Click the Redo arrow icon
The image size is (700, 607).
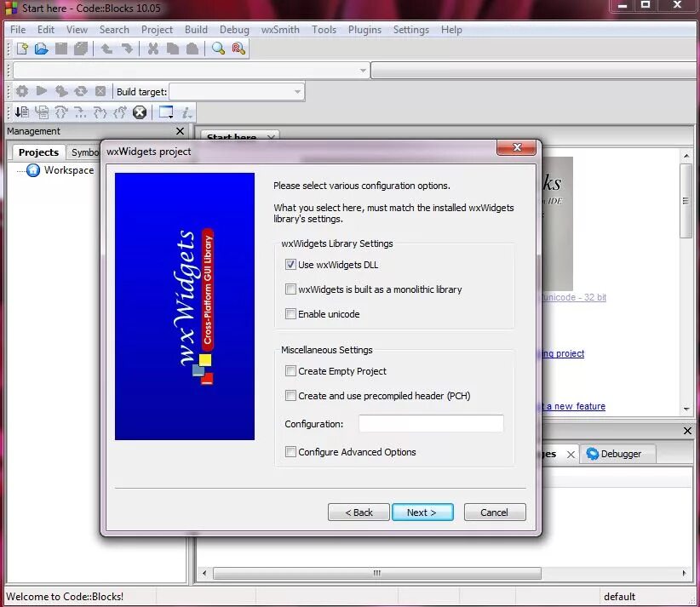coord(127,49)
